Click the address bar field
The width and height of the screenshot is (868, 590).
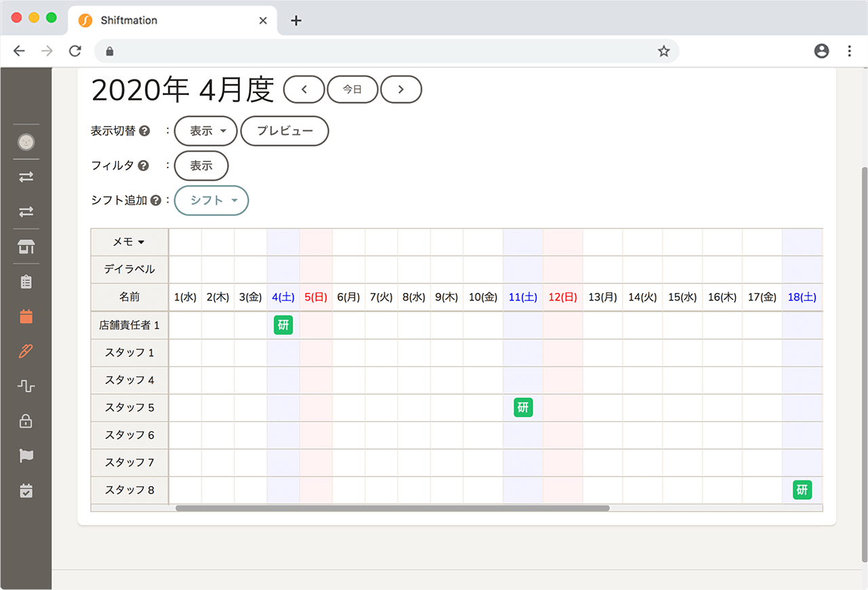pyautogui.click(x=387, y=51)
